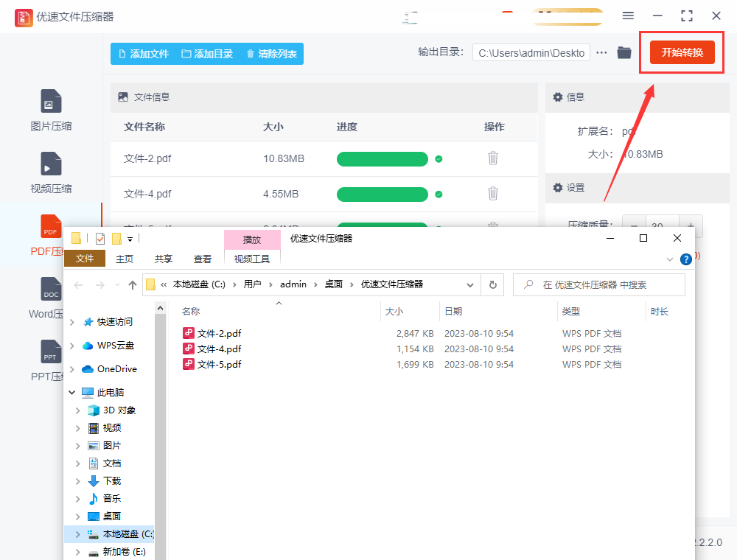Click the properties checkmark icon in Explorer quick toolbar
The image size is (737, 560).
tap(100, 239)
